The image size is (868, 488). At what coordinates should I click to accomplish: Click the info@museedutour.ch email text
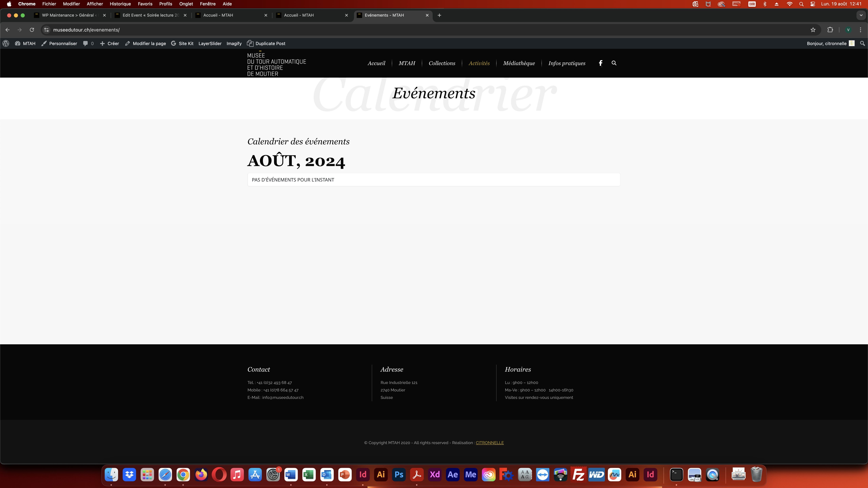point(283,397)
